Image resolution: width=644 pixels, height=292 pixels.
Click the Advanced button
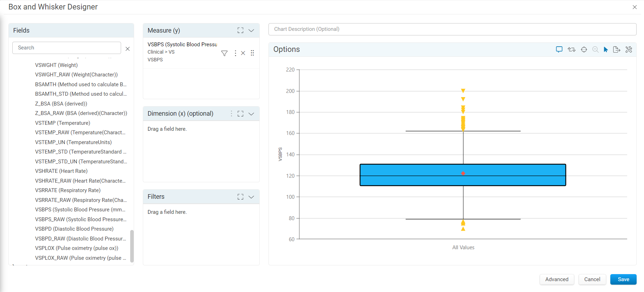tap(557, 279)
